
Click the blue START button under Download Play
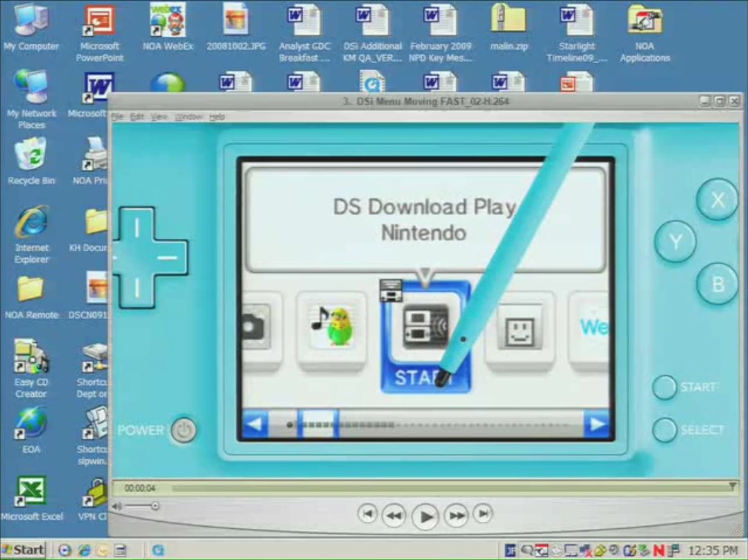tap(425, 377)
